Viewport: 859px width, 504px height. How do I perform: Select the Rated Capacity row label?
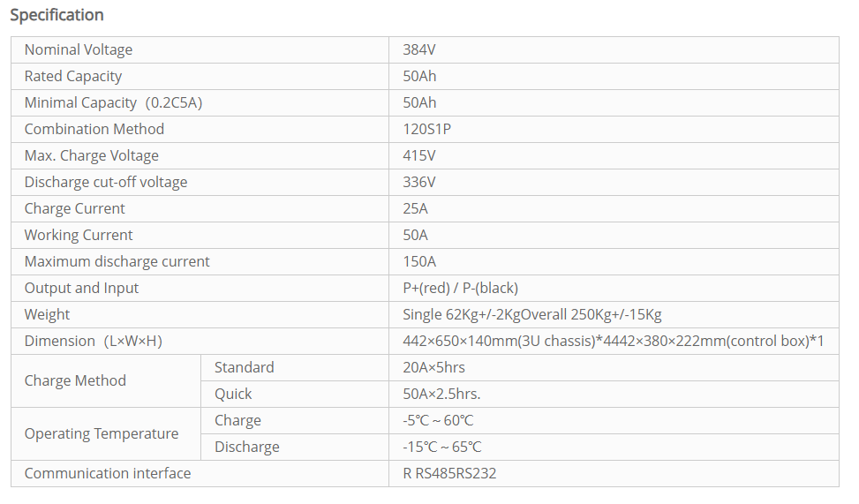tap(73, 76)
